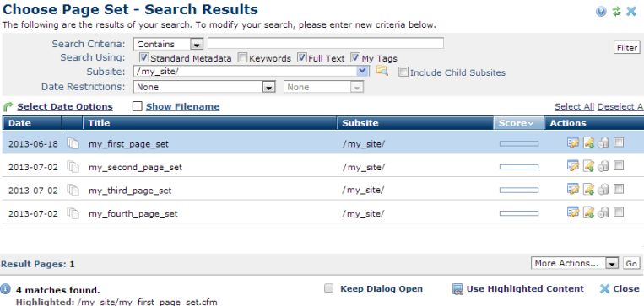
Task: Toggle the Keep Dialog Open checkbox
Action: [x=328, y=288]
